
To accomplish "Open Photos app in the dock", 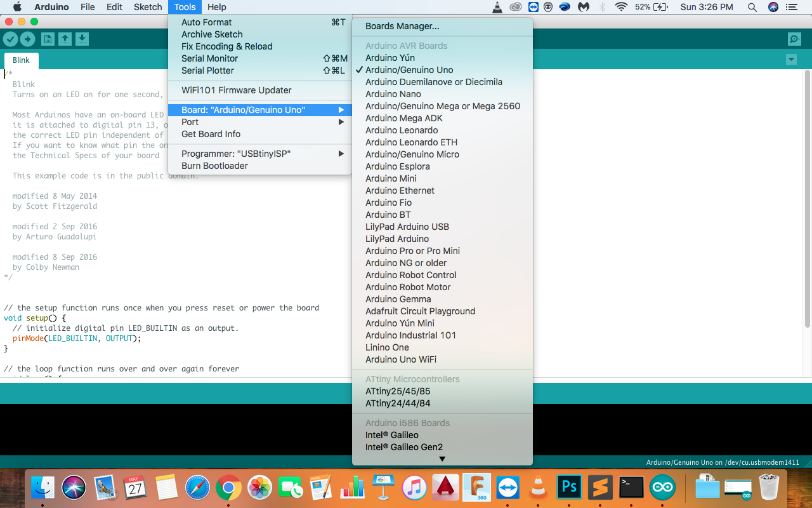I will [259, 488].
